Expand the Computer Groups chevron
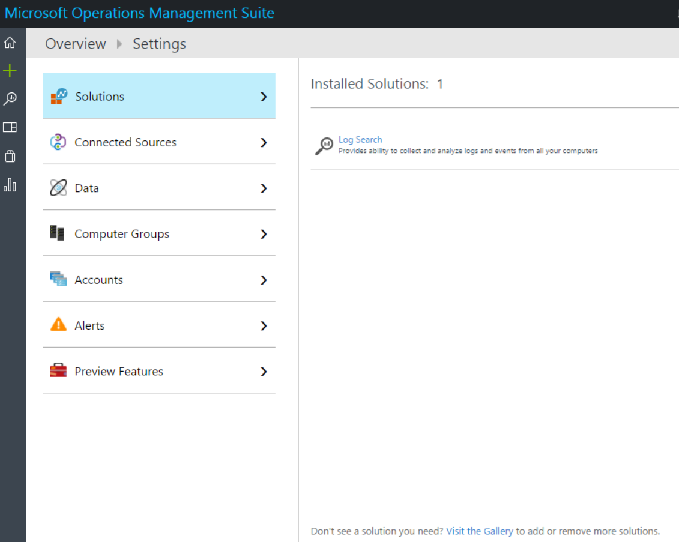679x542 pixels. (264, 234)
